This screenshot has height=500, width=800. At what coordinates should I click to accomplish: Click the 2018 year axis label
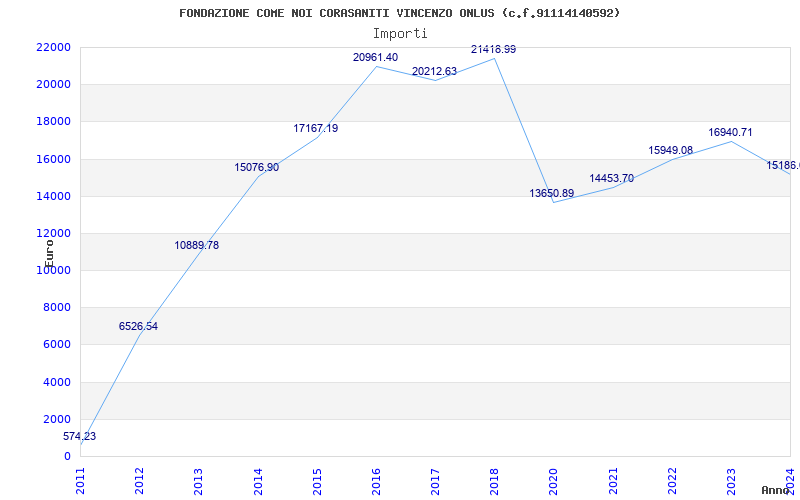pyautogui.click(x=494, y=481)
